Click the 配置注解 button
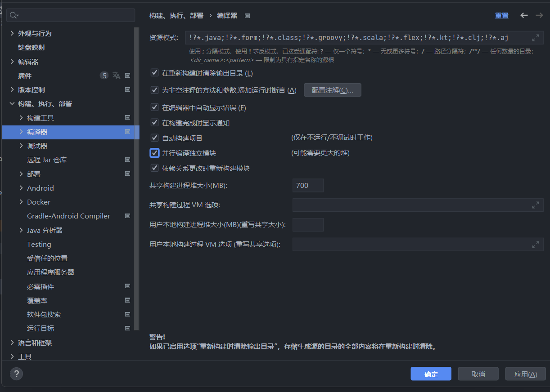This screenshot has height=392, width=550. click(332, 90)
